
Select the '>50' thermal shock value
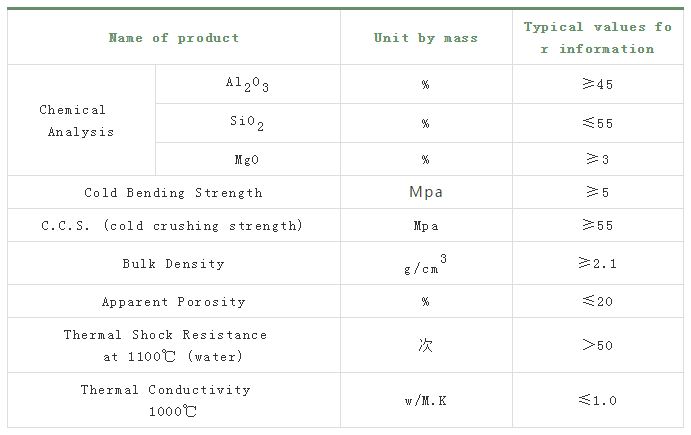pos(598,345)
